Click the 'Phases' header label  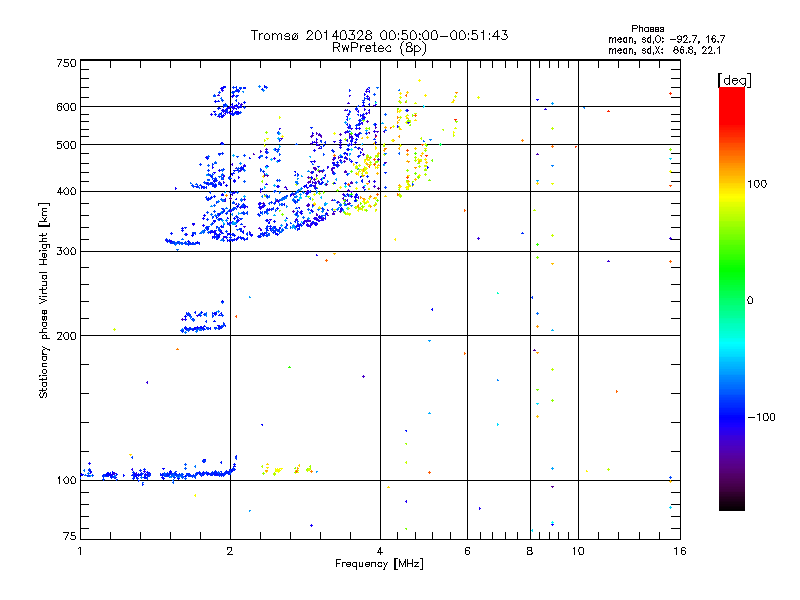[647, 29]
